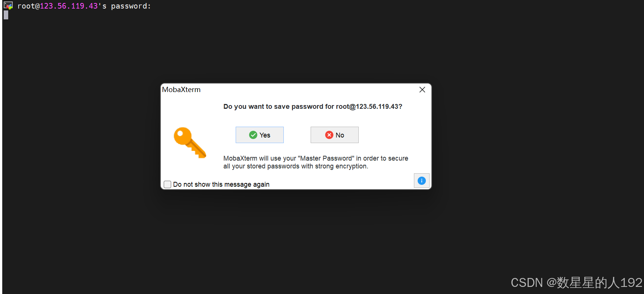Click the save password question text
Viewport: 644px width, 294px height.
[x=313, y=107]
